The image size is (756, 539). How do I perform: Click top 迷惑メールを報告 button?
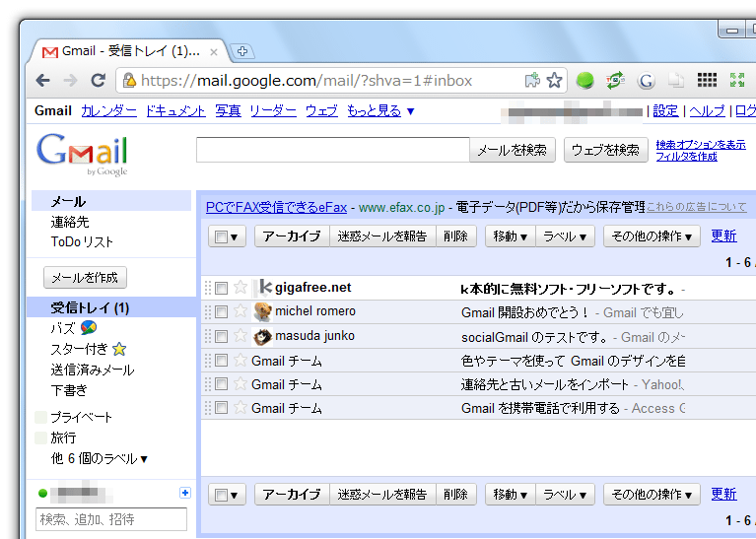tap(382, 236)
